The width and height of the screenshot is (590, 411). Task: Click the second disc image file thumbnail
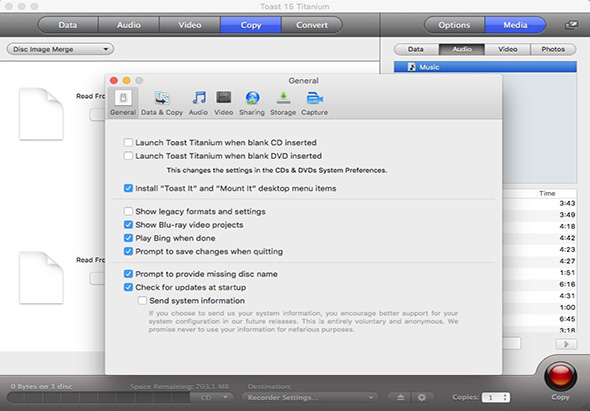point(41,278)
